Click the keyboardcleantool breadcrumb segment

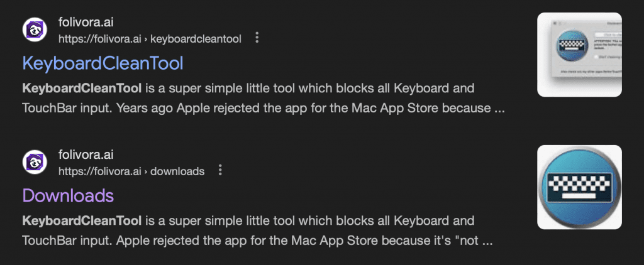tap(196, 39)
